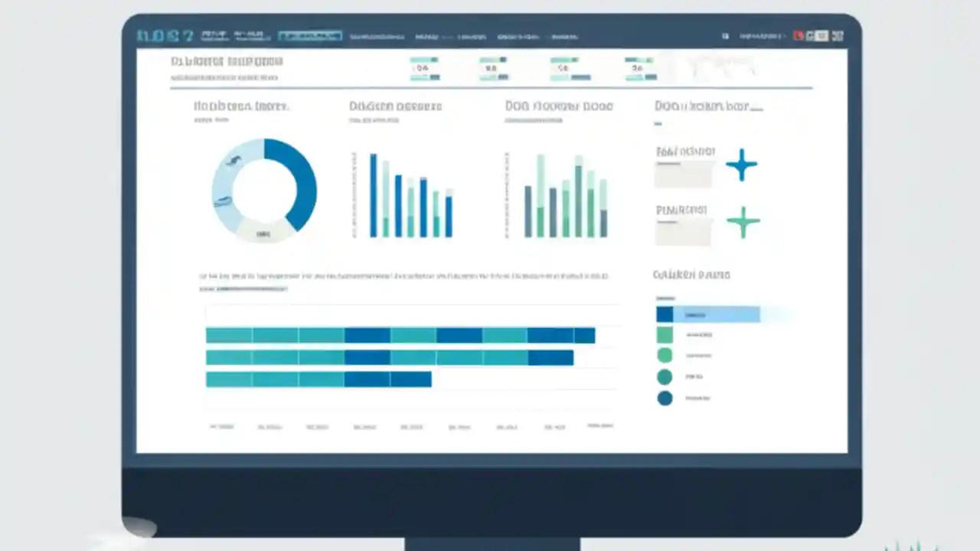This screenshot has width=980, height=551.
Task: Expand the navbar menu item with trailing dots
Action: 429,36
